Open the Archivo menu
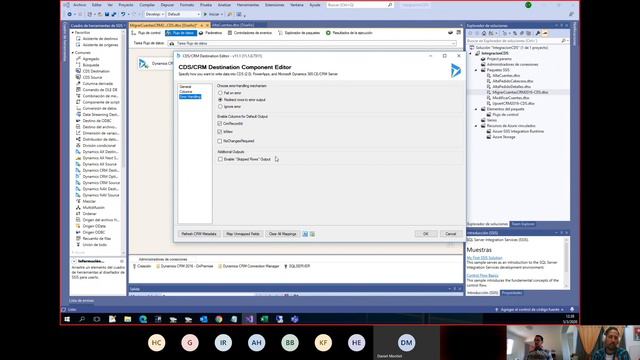 tap(79, 5)
